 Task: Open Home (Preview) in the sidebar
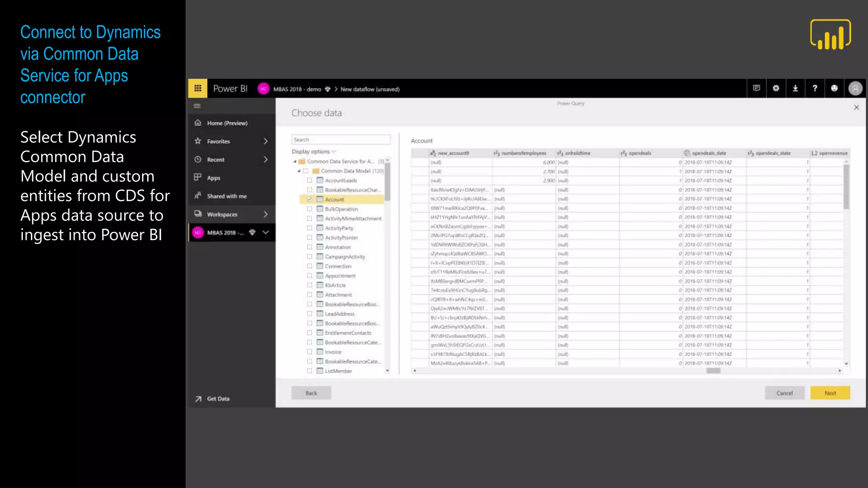(x=232, y=123)
